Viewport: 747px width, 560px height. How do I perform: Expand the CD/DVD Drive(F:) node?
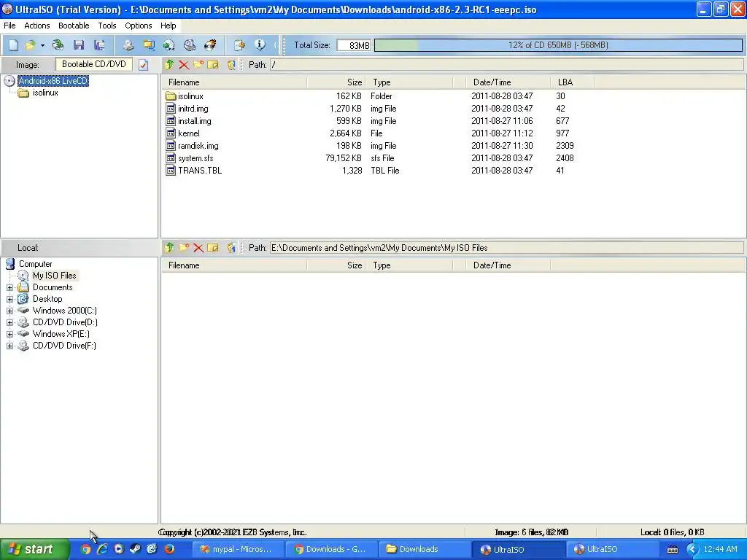click(x=9, y=346)
